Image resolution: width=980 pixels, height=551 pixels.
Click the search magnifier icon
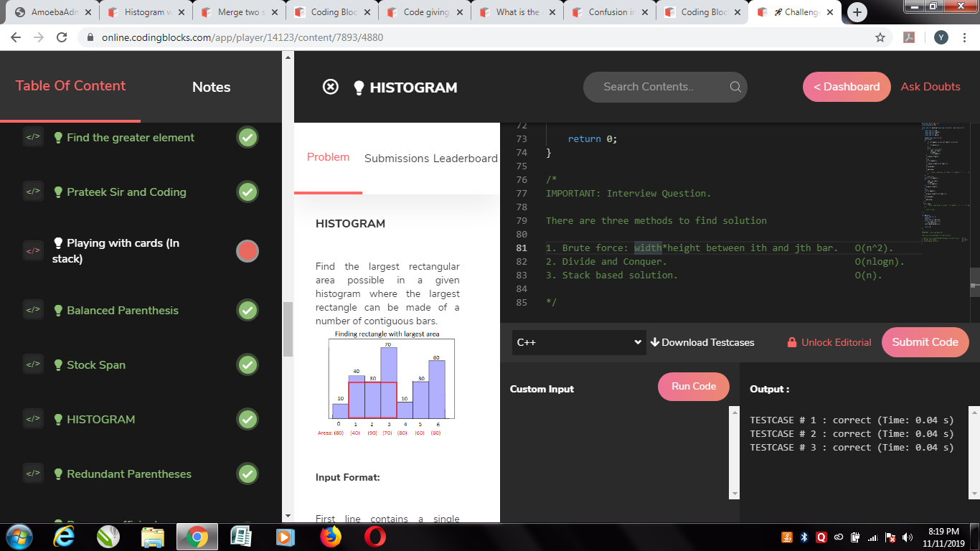coord(735,87)
